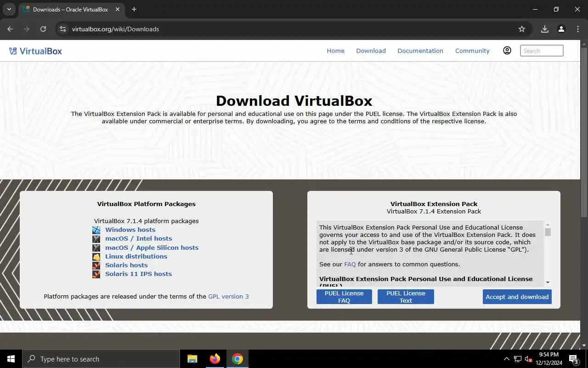This screenshot has height=368, width=588.
Task: Click the Apple Silicon hosts icon
Action: [x=96, y=247]
